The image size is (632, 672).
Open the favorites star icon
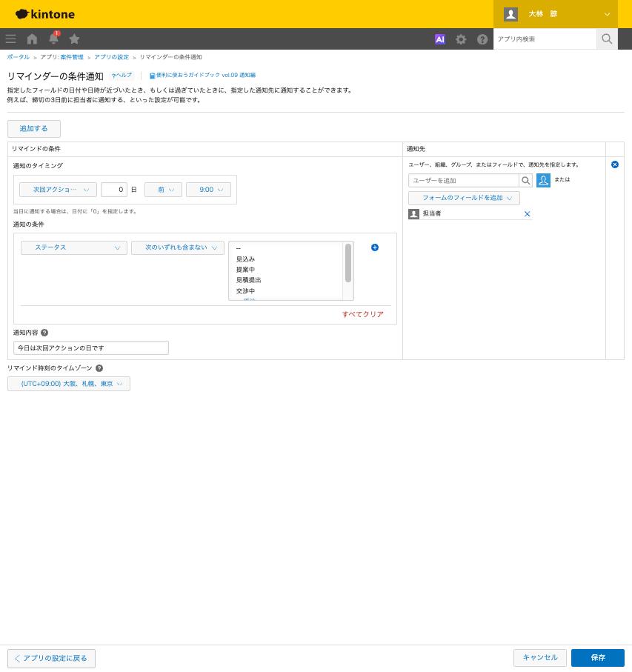tap(74, 39)
